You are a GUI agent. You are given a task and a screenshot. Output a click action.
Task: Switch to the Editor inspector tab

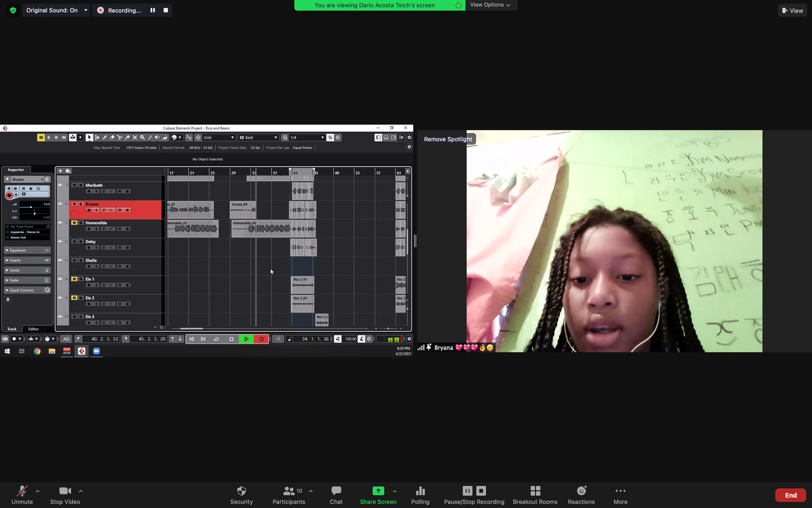click(33, 329)
